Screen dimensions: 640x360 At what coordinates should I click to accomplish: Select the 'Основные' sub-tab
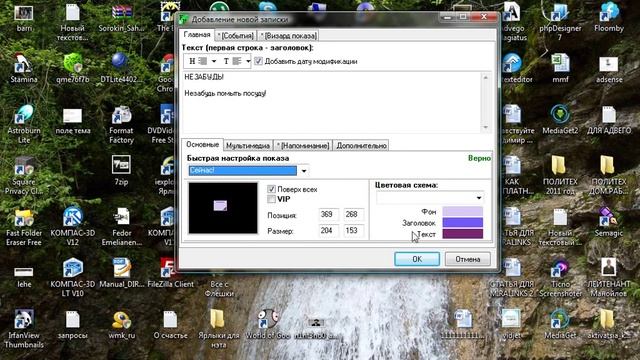(202, 144)
